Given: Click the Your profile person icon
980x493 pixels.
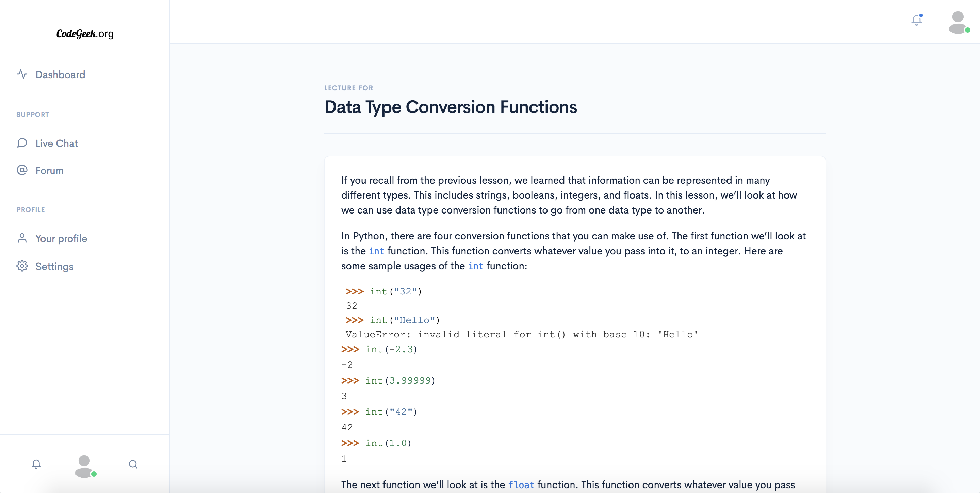Looking at the screenshot, I should pos(22,238).
